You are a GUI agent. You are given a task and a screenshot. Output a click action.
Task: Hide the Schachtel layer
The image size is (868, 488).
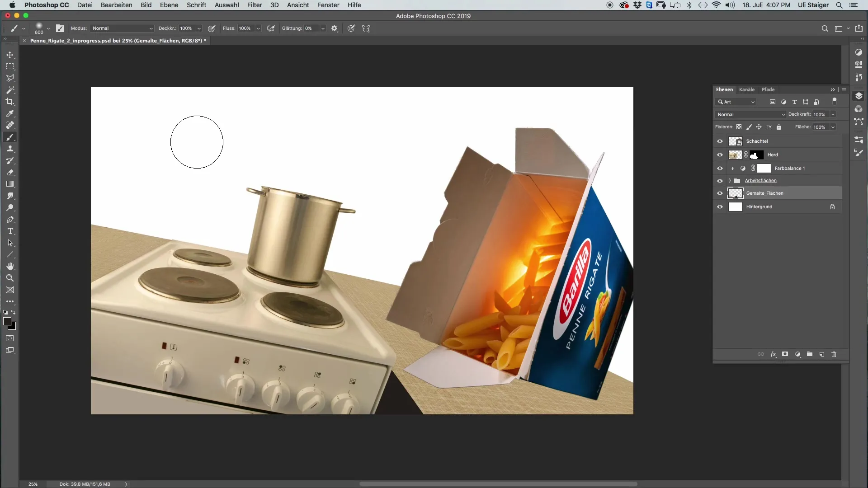click(x=720, y=141)
